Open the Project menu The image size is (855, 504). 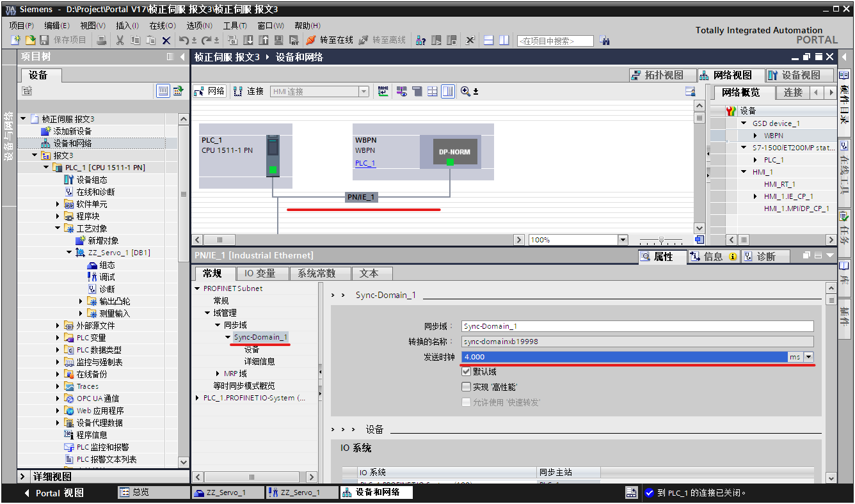coord(21,26)
